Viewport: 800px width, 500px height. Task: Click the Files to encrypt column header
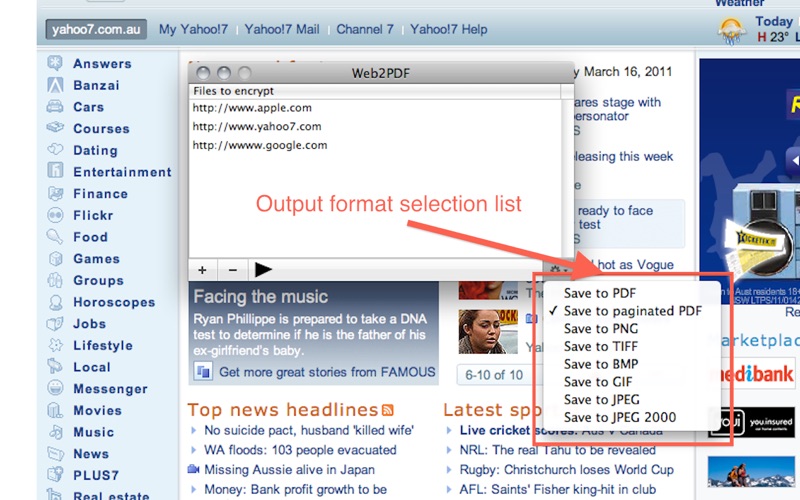tap(374, 91)
